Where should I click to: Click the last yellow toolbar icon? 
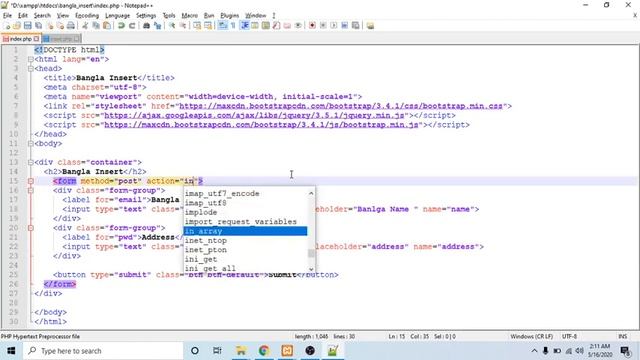[x=370, y=26]
